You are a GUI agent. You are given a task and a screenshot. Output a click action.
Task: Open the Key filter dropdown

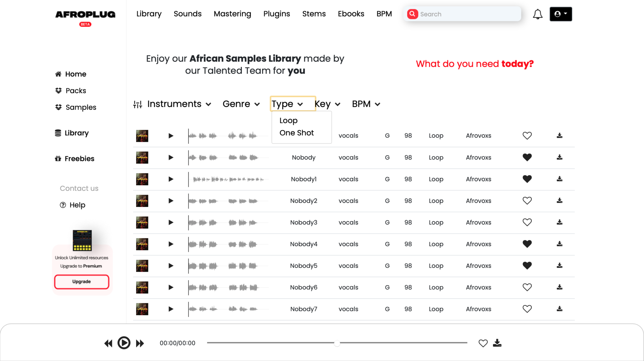tap(327, 104)
